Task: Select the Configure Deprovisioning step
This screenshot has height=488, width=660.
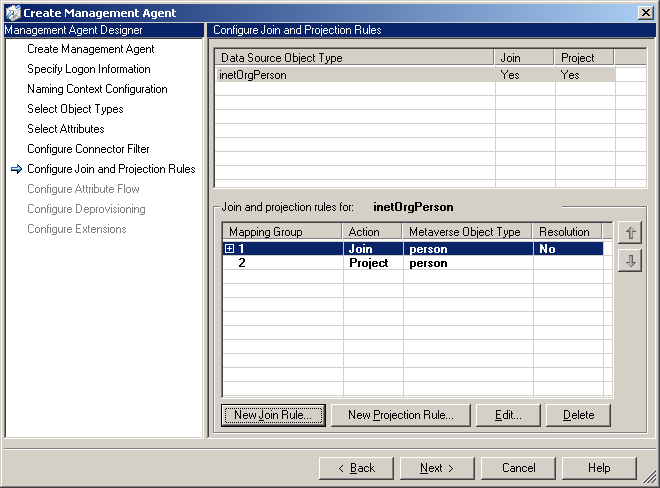Action: 86,209
